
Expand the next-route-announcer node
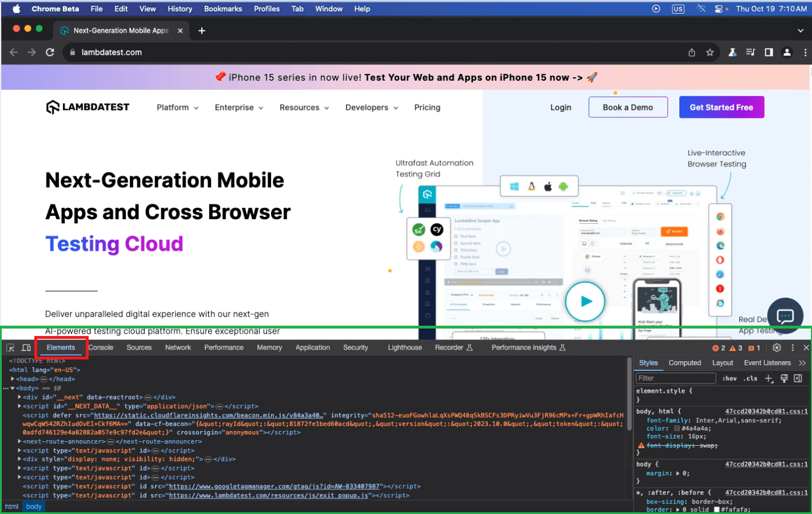click(19, 441)
